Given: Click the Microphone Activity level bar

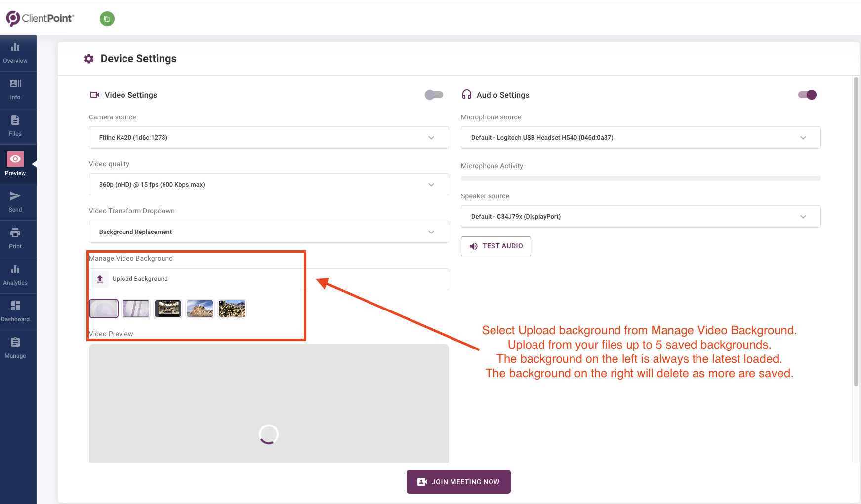Looking at the screenshot, I should pos(640,178).
